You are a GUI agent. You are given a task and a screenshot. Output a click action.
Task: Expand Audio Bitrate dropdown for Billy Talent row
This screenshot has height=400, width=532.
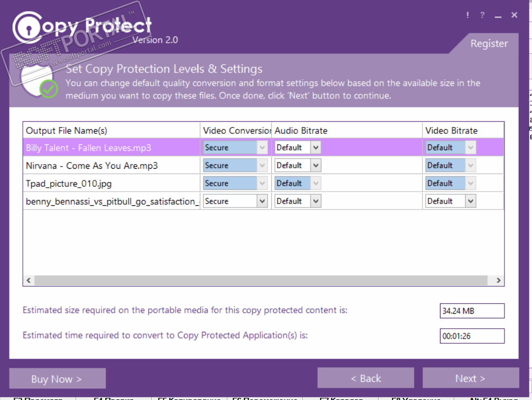(x=316, y=148)
